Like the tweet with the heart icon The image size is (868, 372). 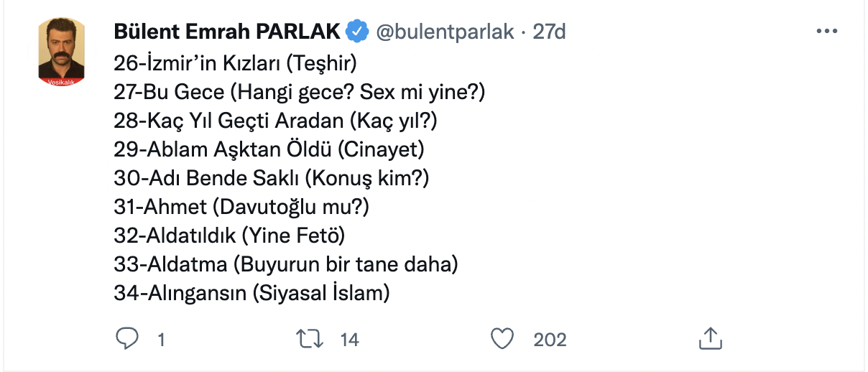pyautogui.click(x=503, y=338)
